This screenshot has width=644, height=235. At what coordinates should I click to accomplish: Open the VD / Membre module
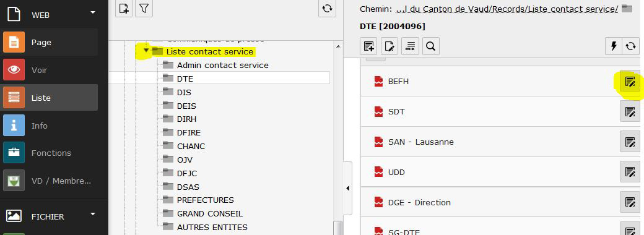[x=49, y=181]
